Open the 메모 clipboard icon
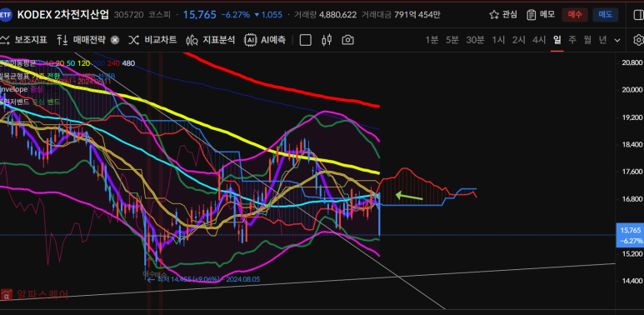Image resolution: width=644 pixels, height=315 pixels. [x=532, y=15]
